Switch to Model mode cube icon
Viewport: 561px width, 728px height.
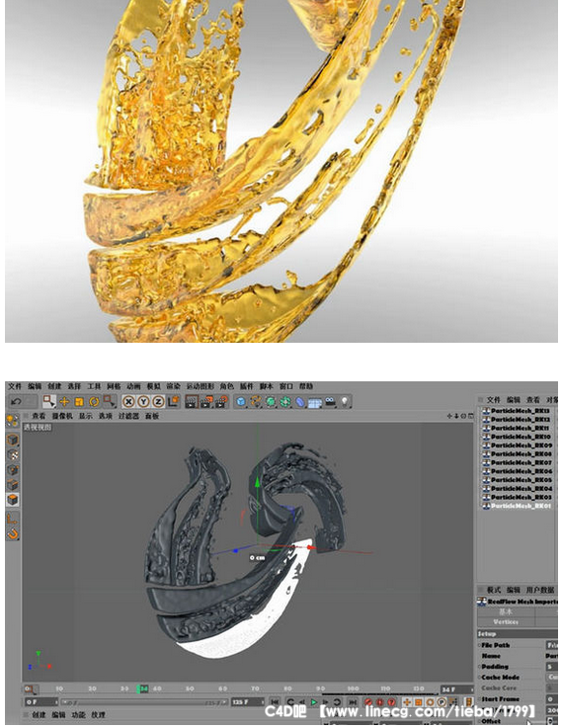coord(13,440)
